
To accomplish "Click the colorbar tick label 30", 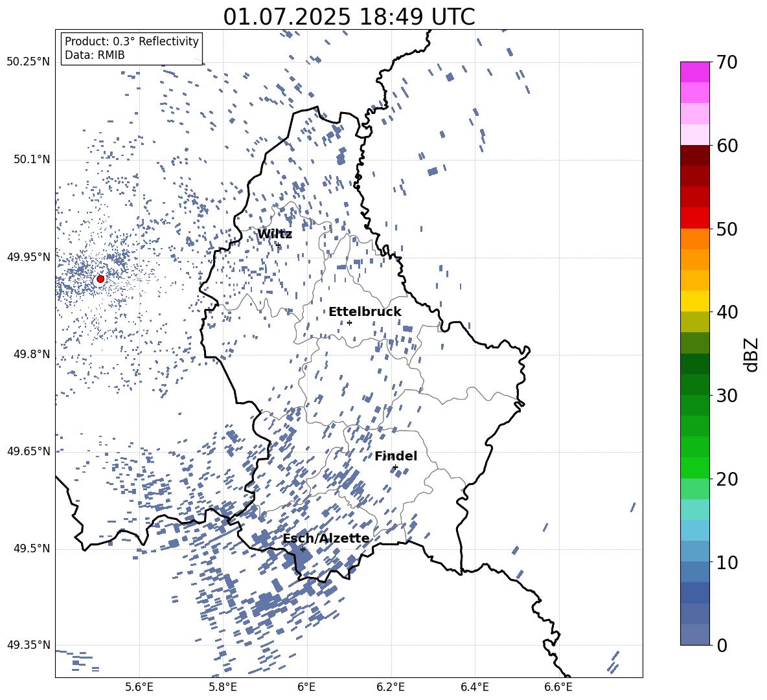I will point(727,396).
